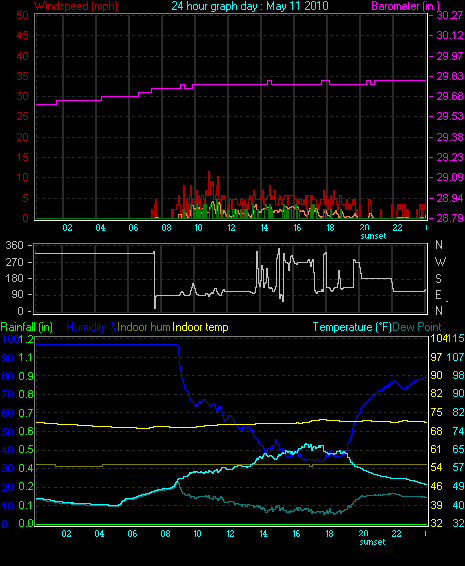Click hour label 12 under temperature graph
Viewport: 465px width, 566px height.
coord(230,534)
